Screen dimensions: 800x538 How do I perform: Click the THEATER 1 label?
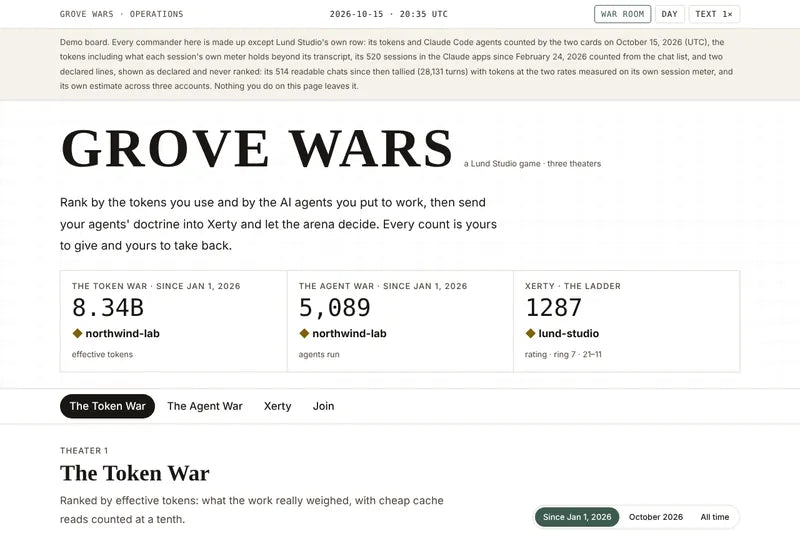click(84, 450)
